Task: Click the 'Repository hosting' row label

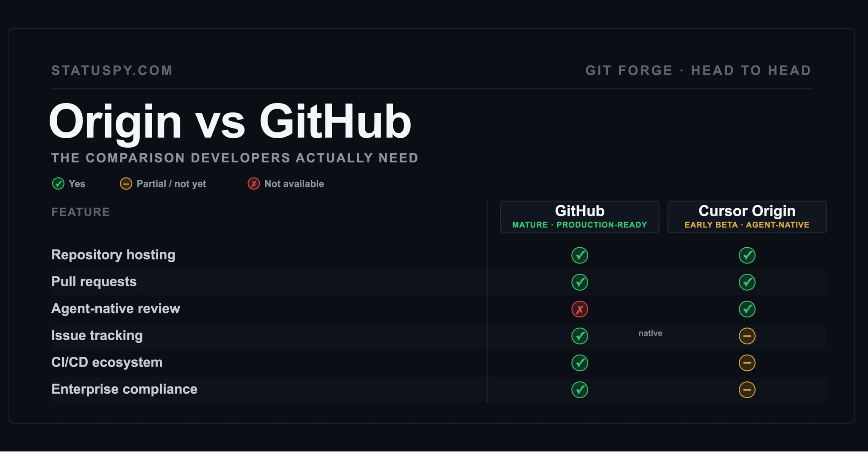Action: coord(113,255)
